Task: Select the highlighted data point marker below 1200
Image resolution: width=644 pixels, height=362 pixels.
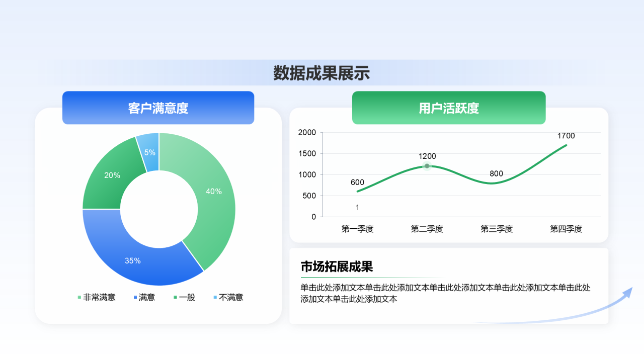Action: pos(427,166)
